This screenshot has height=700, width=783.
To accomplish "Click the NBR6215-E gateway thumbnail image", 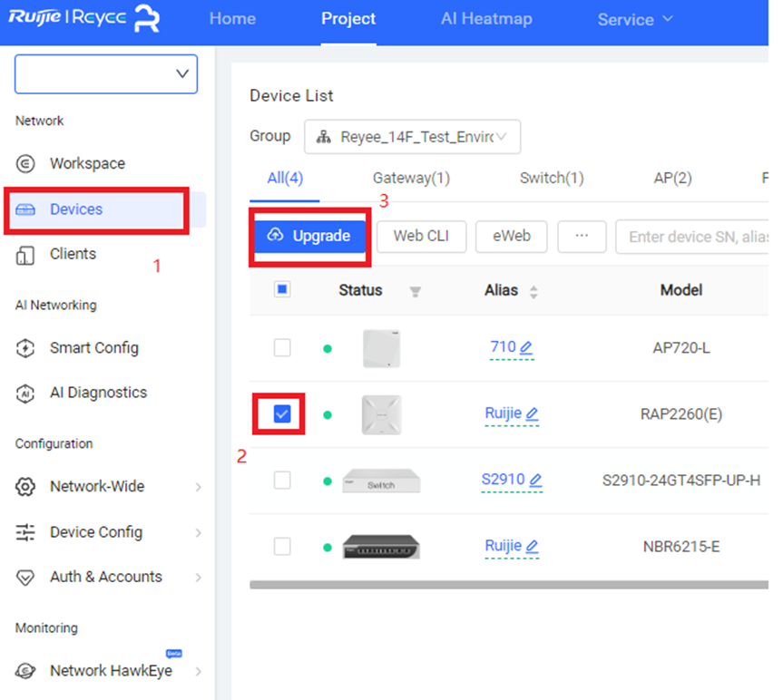I will (x=381, y=547).
